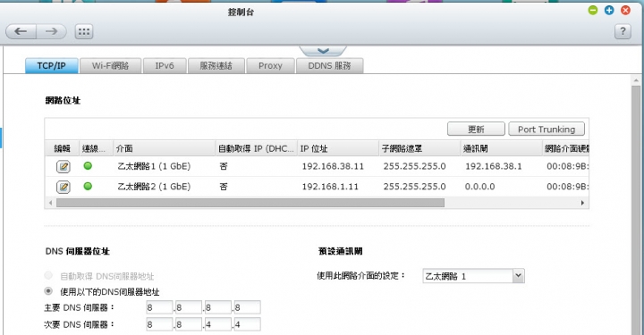Switch to the Proxy tab
644x335 pixels.
coord(270,65)
